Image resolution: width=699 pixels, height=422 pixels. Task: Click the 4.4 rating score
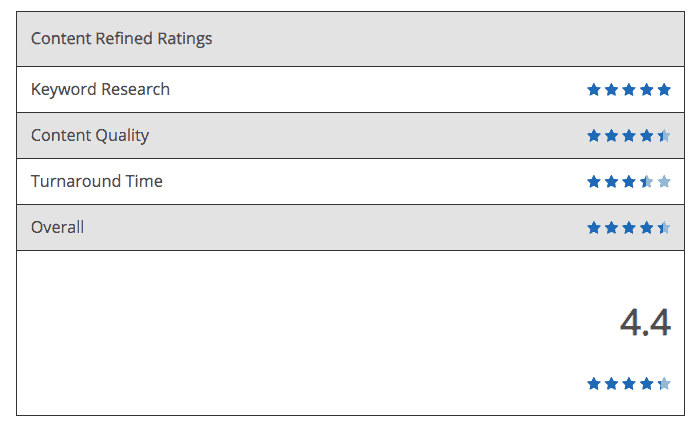(645, 322)
